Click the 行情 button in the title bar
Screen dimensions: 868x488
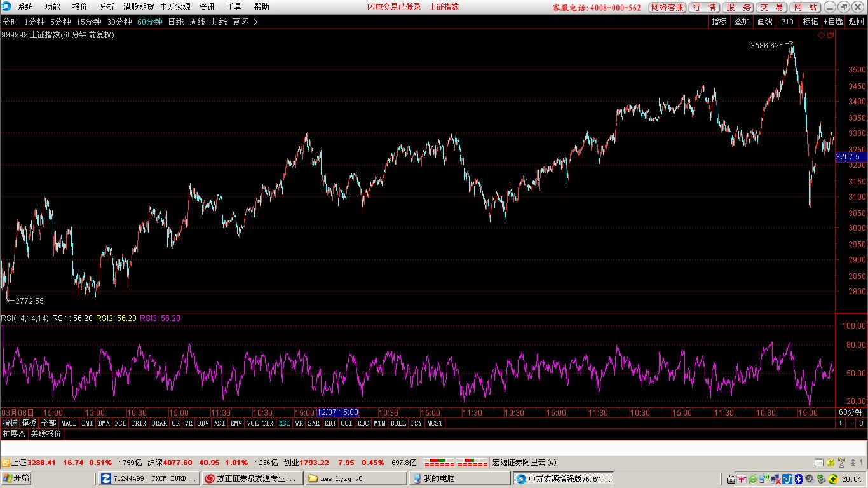click(x=705, y=8)
